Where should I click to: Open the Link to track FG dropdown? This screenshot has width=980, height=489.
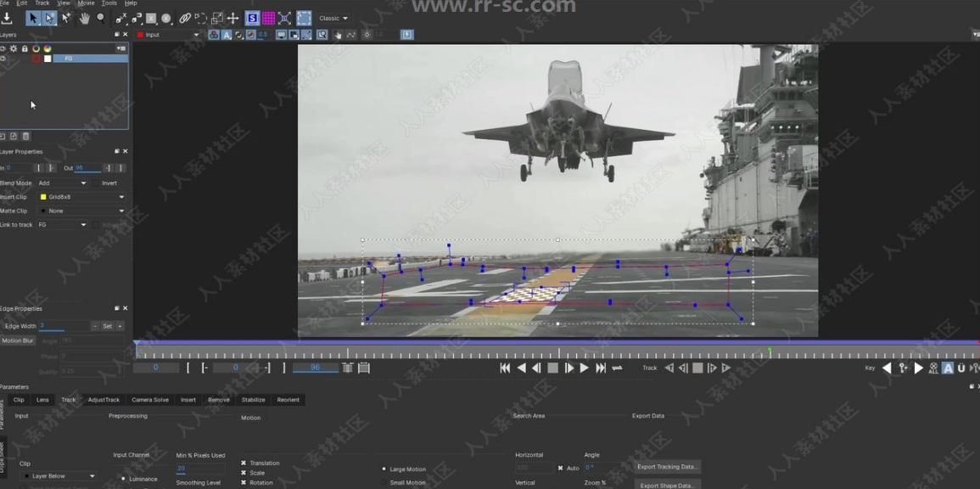point(62,224)
